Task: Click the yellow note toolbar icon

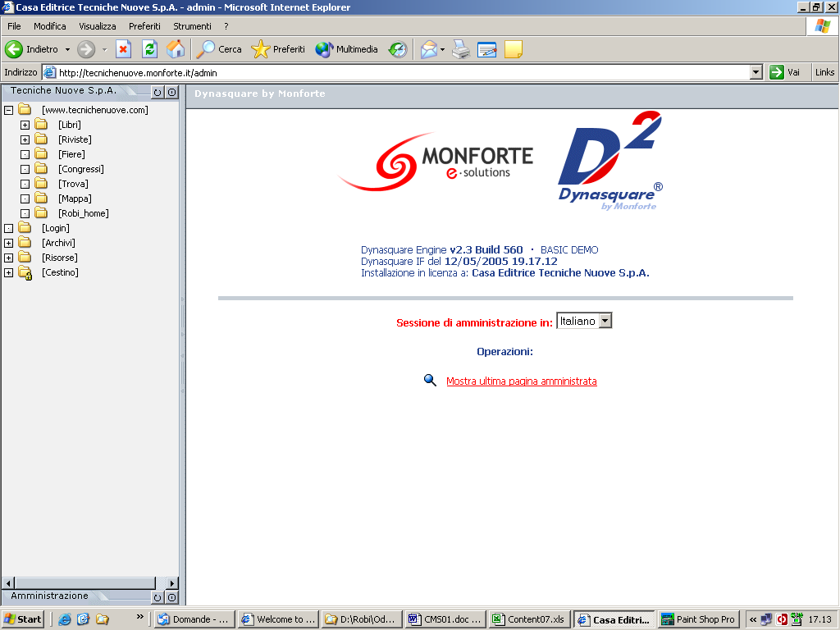Action: 514,49
